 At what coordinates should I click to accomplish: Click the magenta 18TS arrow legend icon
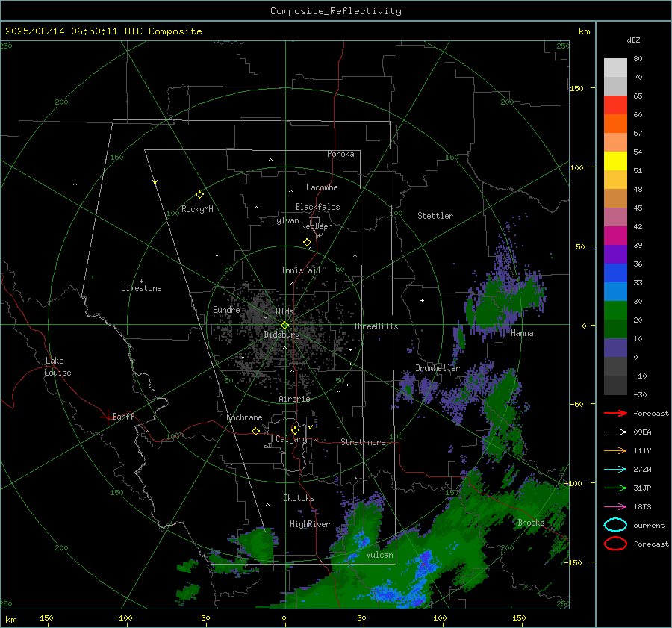pyautogui.click(x=615, y=507)
